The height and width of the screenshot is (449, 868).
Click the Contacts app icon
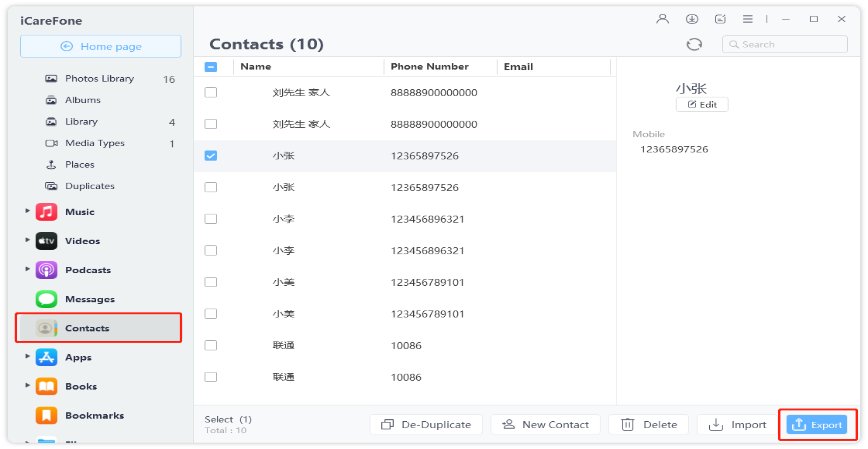click(x=46, y=328)
